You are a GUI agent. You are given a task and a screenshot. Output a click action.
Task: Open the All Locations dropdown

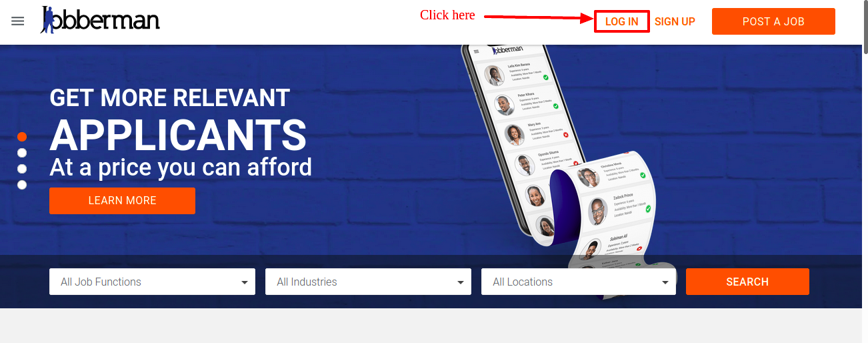579,282
